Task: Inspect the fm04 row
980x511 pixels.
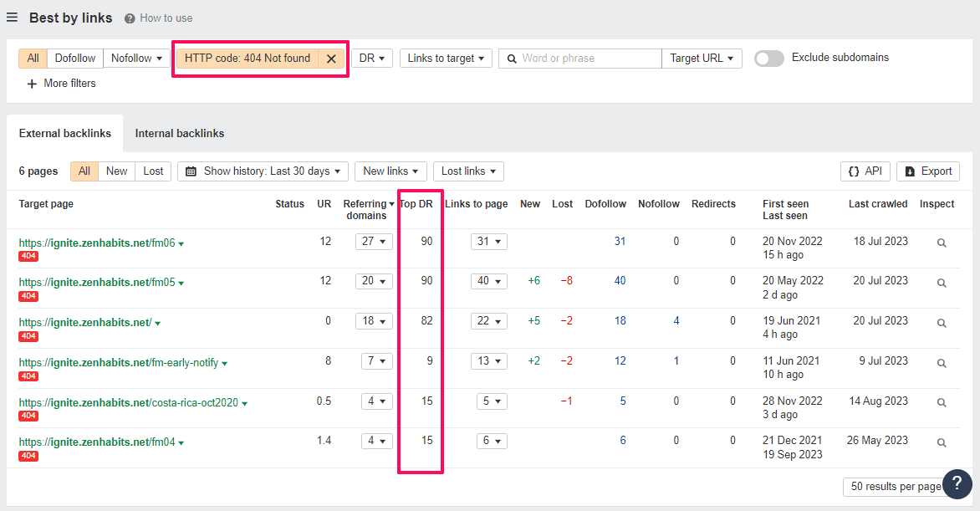Action: [x=942, y=442]
